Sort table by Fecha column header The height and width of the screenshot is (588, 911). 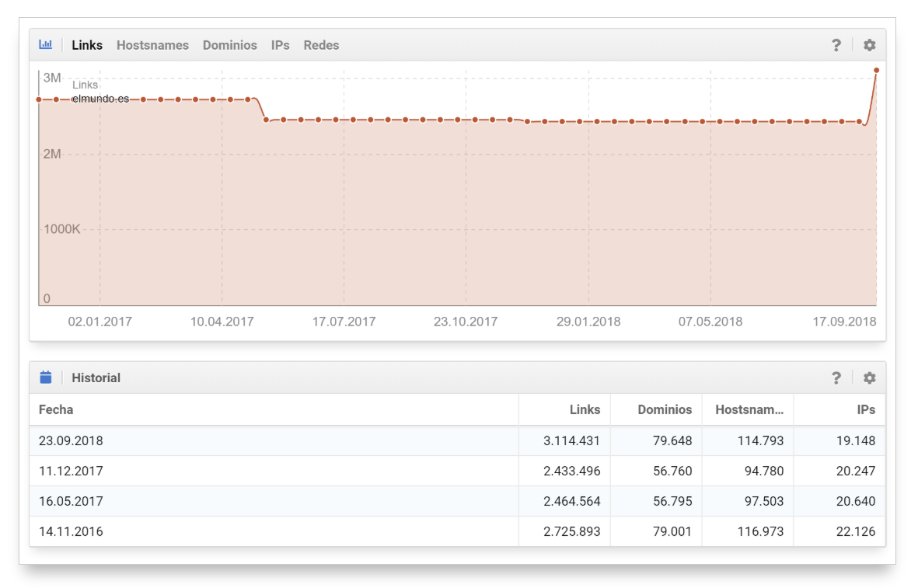point(56,409)
